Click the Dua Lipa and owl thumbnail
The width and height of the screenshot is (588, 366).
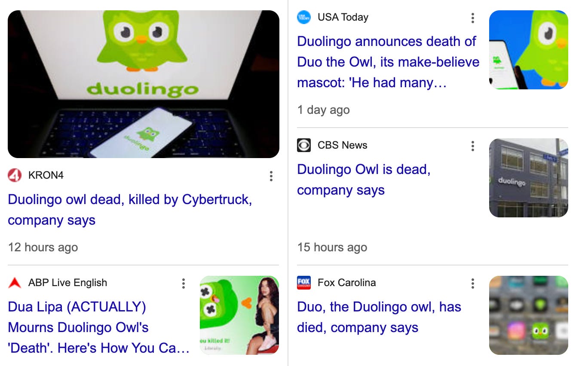coord(239,315)
